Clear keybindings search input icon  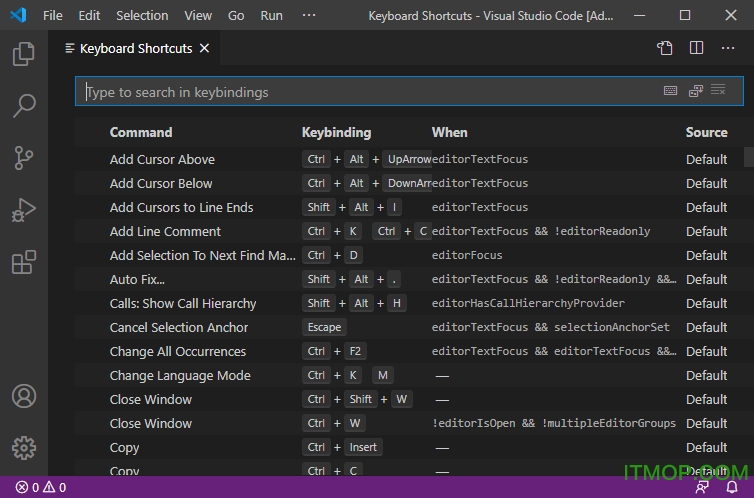718,90
